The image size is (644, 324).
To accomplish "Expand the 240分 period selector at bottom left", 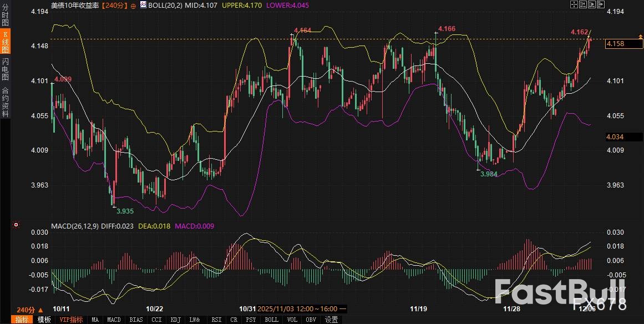I will [28, 310].
